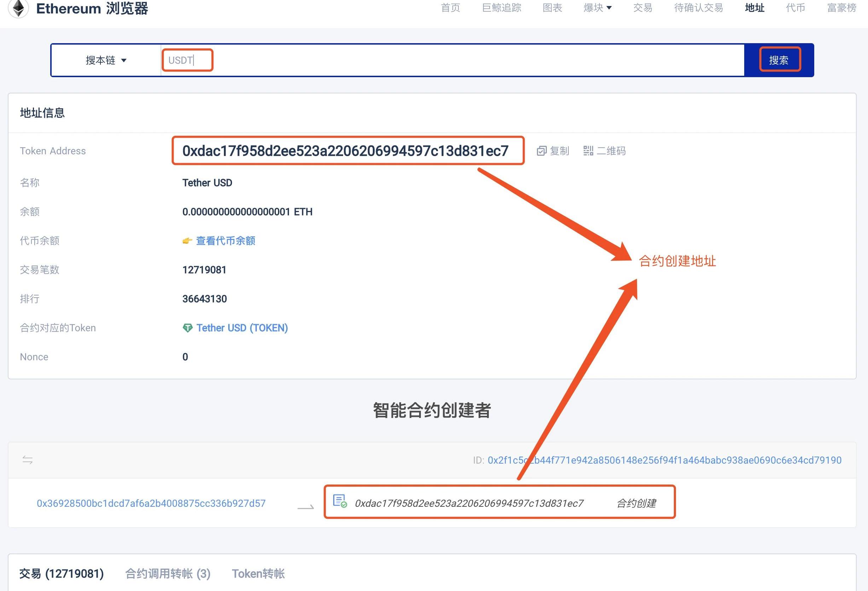Open the 搜本链 chain dropdown

tap(106, 60)
